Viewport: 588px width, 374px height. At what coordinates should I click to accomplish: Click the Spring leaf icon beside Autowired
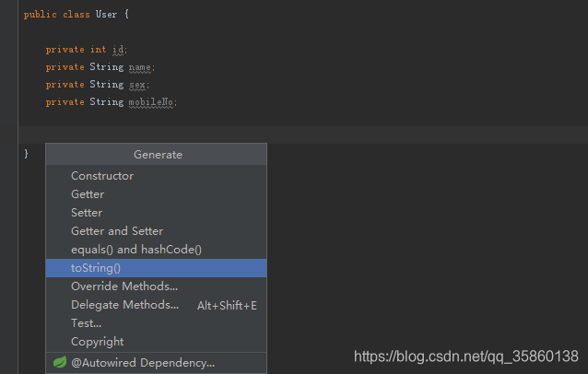60,362
